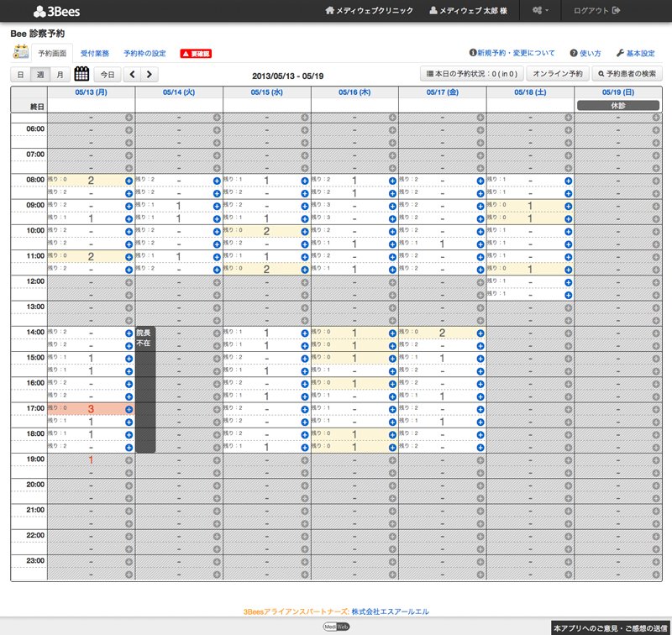Click the 今日 today button

(x=108, y=75)
